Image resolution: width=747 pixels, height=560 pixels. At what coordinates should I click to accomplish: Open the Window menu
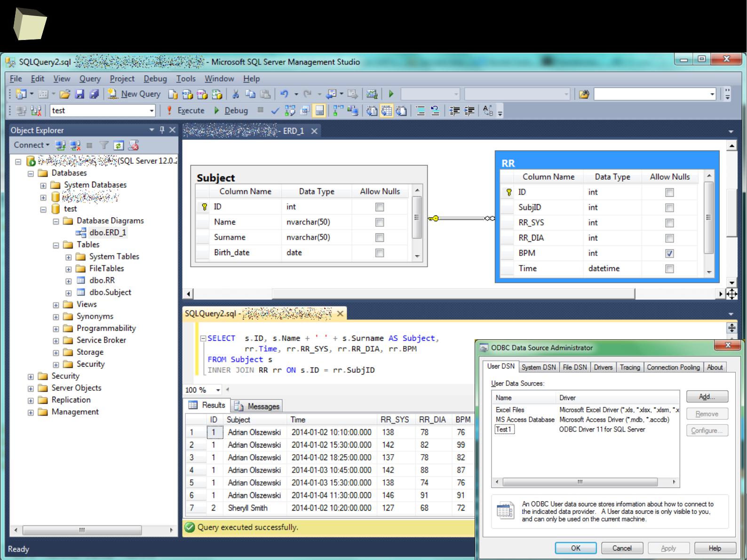coord(219,79)
